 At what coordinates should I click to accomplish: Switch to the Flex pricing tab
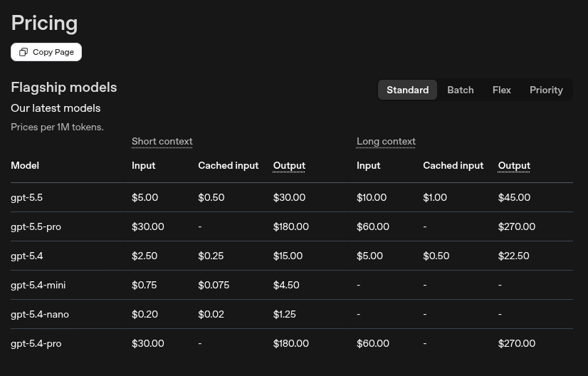click(x=501, y=90)
